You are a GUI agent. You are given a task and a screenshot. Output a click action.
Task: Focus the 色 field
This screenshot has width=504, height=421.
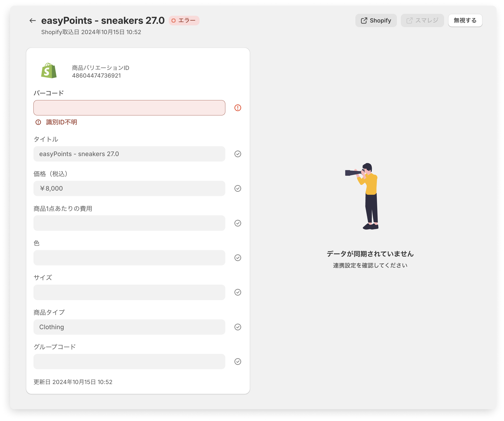tap(129, 257)
